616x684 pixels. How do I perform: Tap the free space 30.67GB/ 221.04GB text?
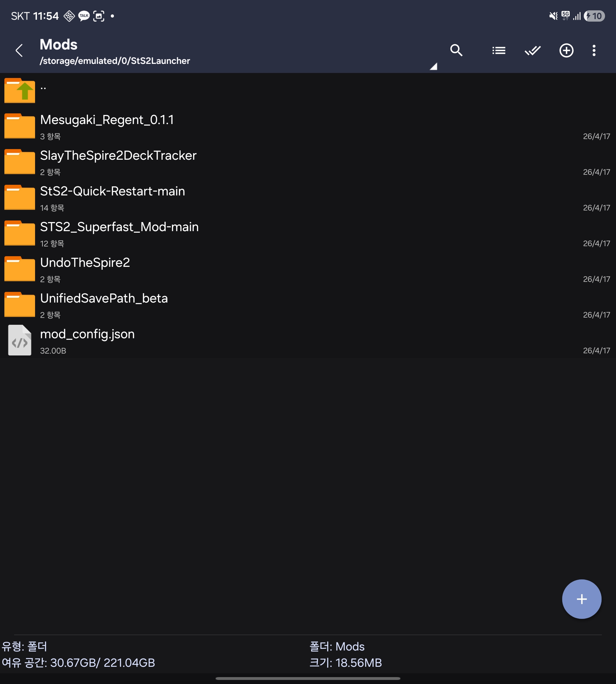click(x=79, y=663)
